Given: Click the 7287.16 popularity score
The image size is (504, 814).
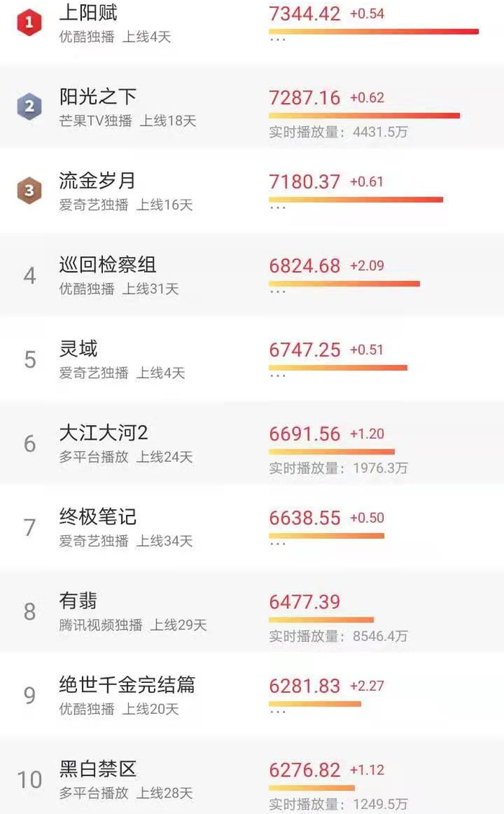Looking at the screenshot, I should (305, 97).
